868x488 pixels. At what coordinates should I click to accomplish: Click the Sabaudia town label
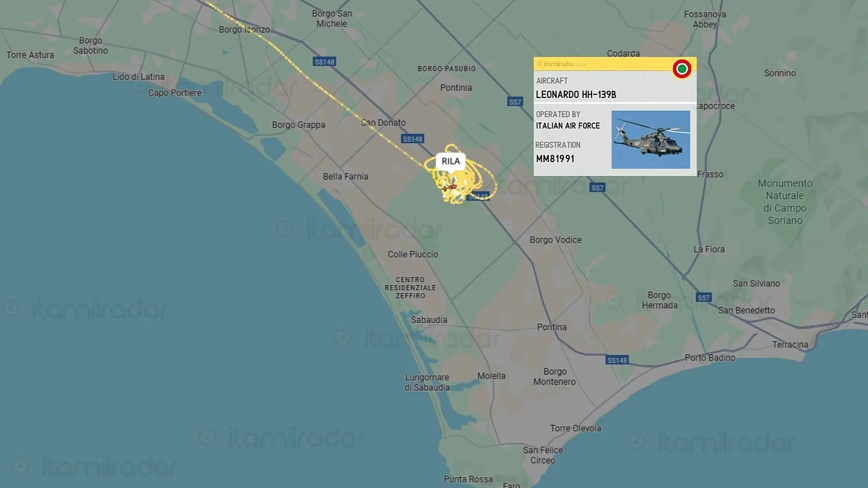pyautogui.click(x=429, y=320)
